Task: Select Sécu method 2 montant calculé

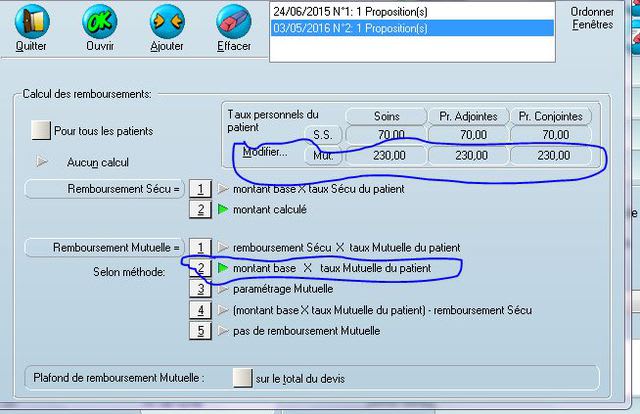Action: (200, 209)
